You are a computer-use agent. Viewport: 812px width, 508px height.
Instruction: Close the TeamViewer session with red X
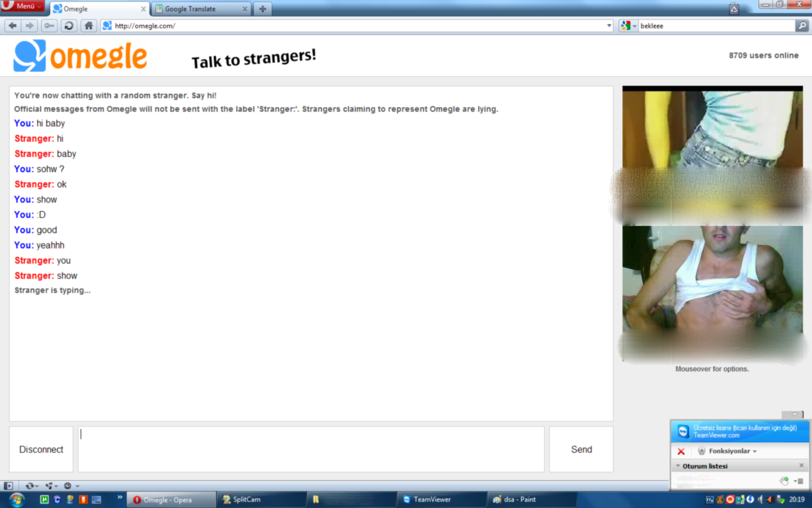tap(681, 451)
